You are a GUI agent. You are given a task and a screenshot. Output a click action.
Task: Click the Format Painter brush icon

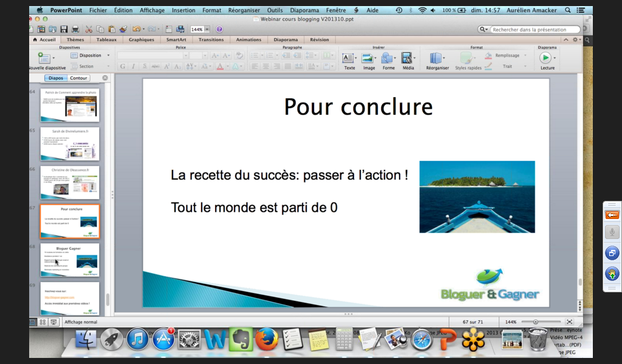(123, 29)
